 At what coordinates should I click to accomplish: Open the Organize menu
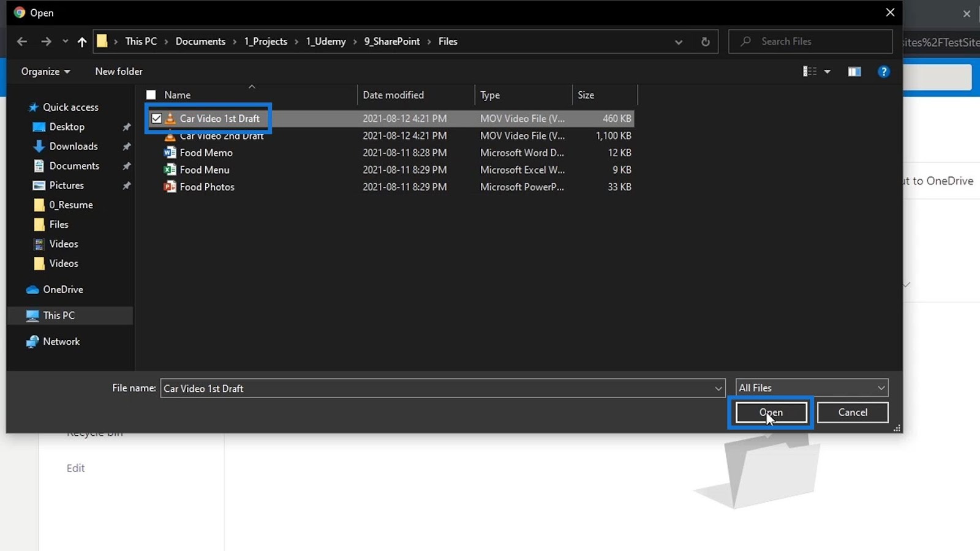(x=45, y=72)
